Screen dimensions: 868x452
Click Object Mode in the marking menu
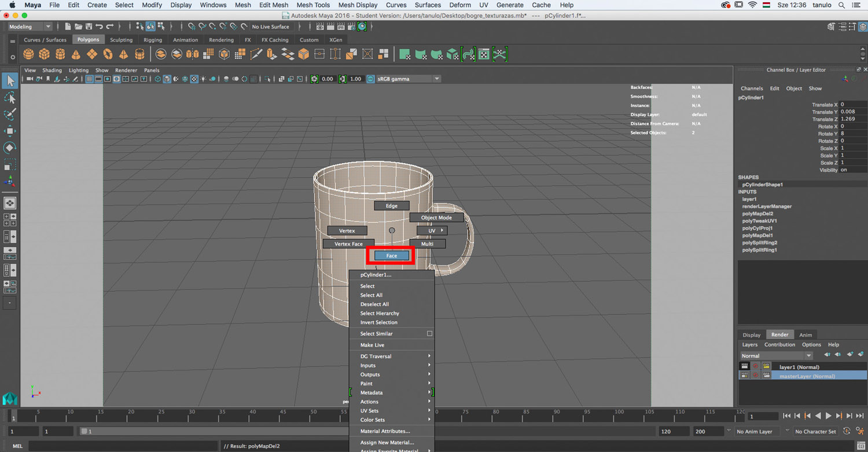click(436, 218)
